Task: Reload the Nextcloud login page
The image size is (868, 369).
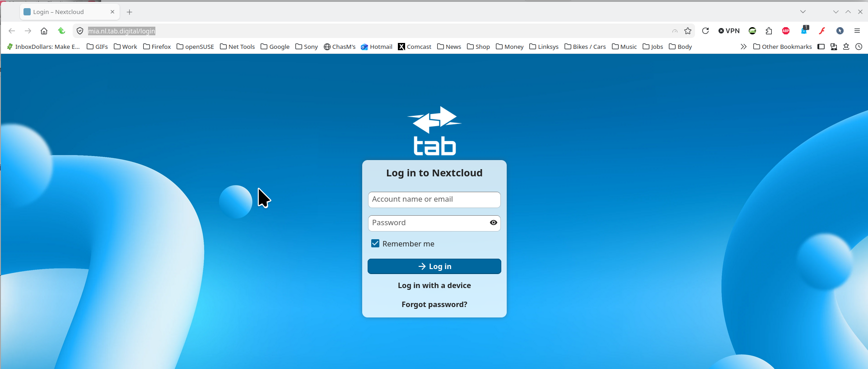Action: click(x=705, y=31)
